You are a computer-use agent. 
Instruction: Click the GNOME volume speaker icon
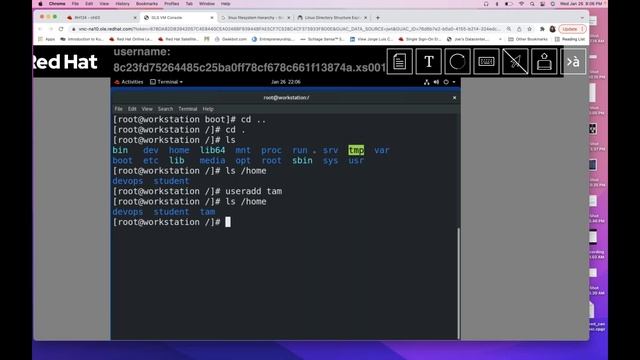[x=436, y=82]
